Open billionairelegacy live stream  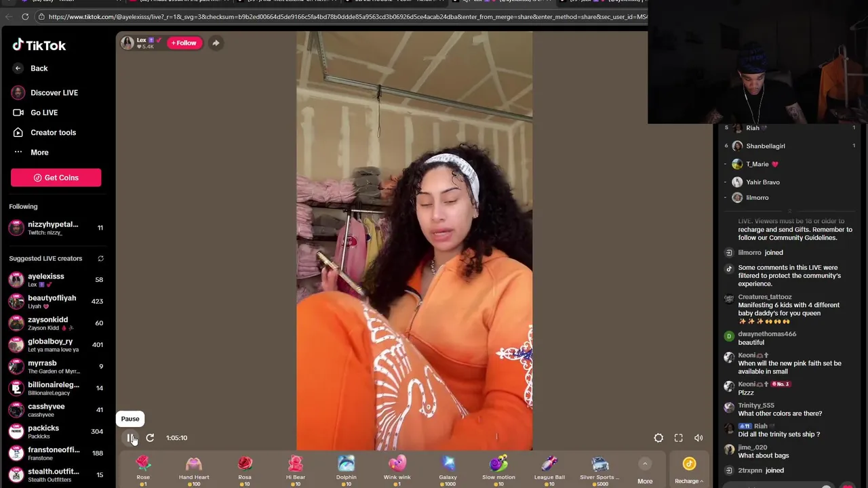point(56,388)
